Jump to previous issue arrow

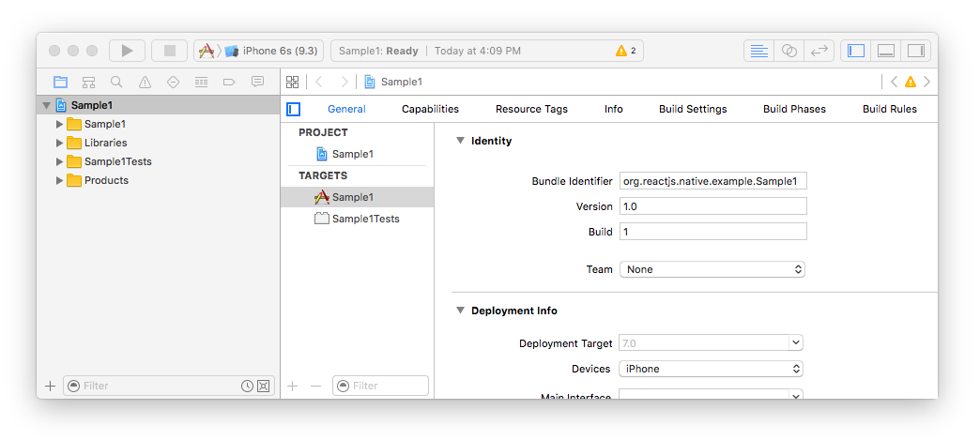894,82
